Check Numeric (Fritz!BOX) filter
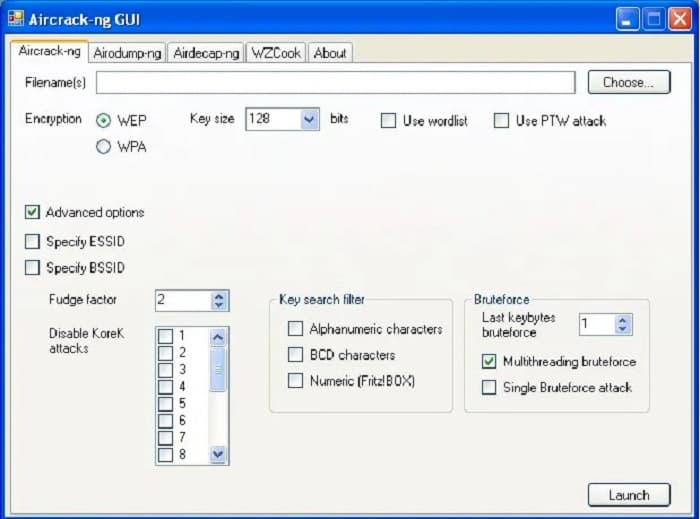700x519 pixels. coord(296,381)
